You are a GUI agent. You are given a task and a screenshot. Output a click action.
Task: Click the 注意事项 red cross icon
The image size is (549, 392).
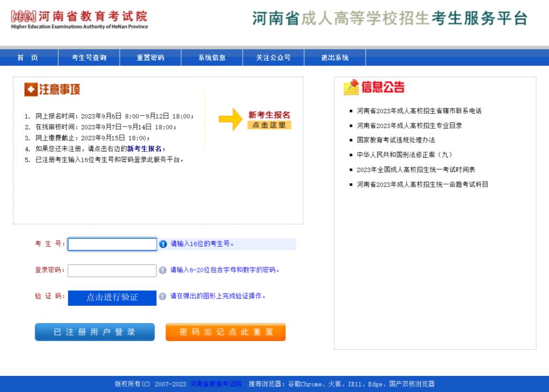[x=31, y=90]
